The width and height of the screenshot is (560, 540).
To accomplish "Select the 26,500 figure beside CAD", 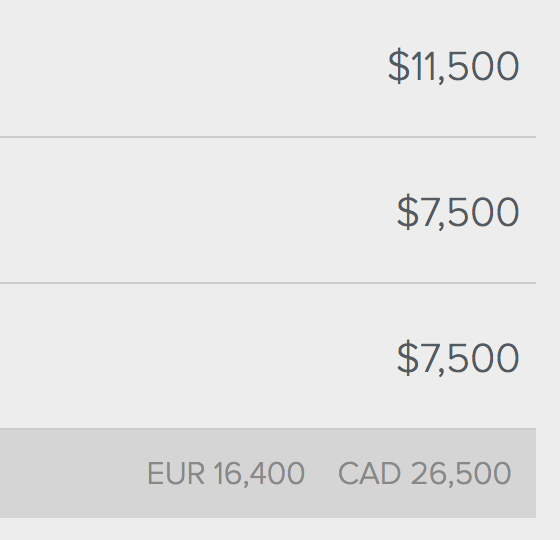I will click(461, 474).
